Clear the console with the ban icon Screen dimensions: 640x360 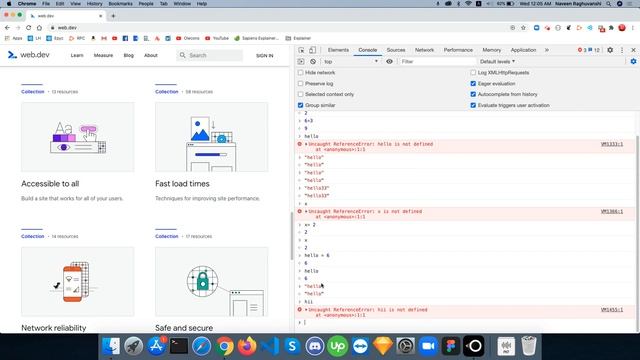point(313,61)
